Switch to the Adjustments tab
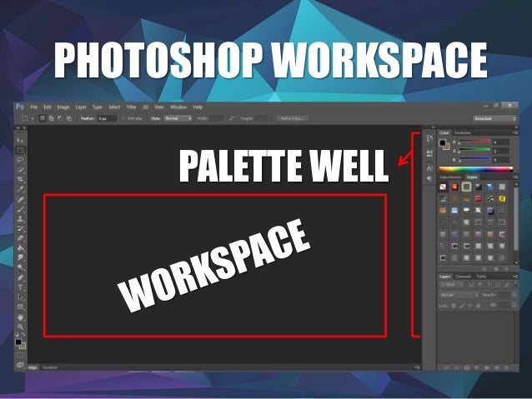 pos(450,177)
